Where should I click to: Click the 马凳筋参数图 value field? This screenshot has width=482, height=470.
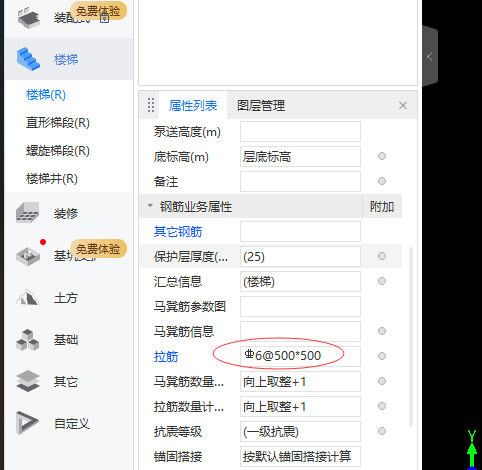pyautogui.click(x=300, y=306)
